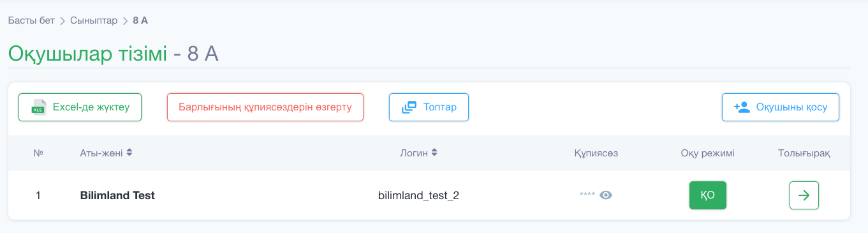Click the masked password asterisks

pos(587,195)
